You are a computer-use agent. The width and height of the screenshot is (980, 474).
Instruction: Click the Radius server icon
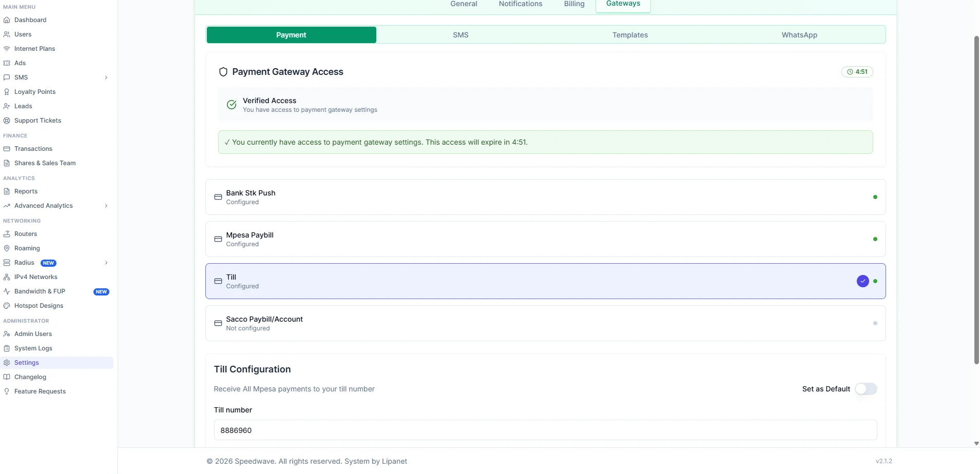coord(7,263)
